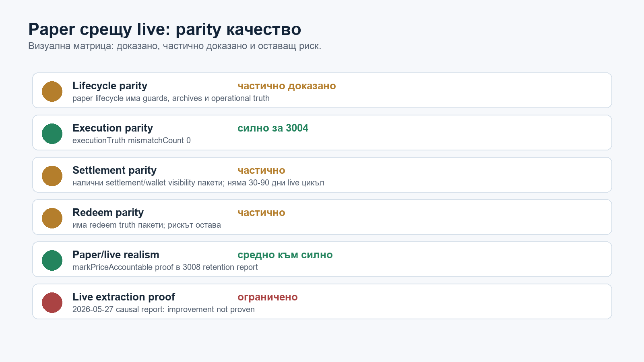Select the 'Lifecycle parity' row title
Image resolution: width=644 pixels, height=362 pixels.
tap(110, 86)
